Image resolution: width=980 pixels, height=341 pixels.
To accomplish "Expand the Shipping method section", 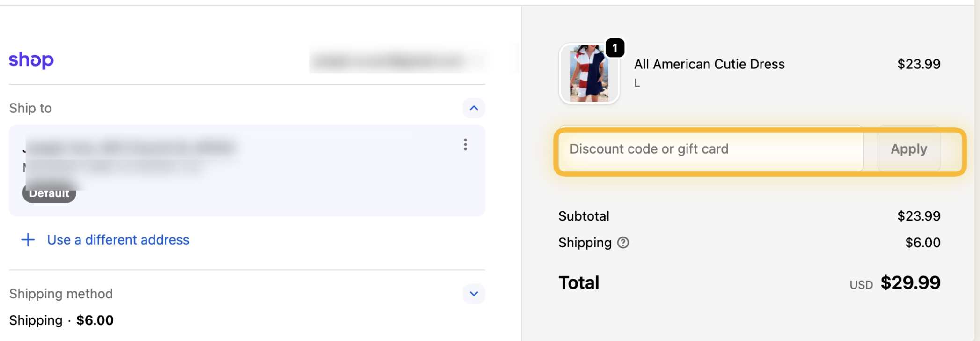I will 474,294.
